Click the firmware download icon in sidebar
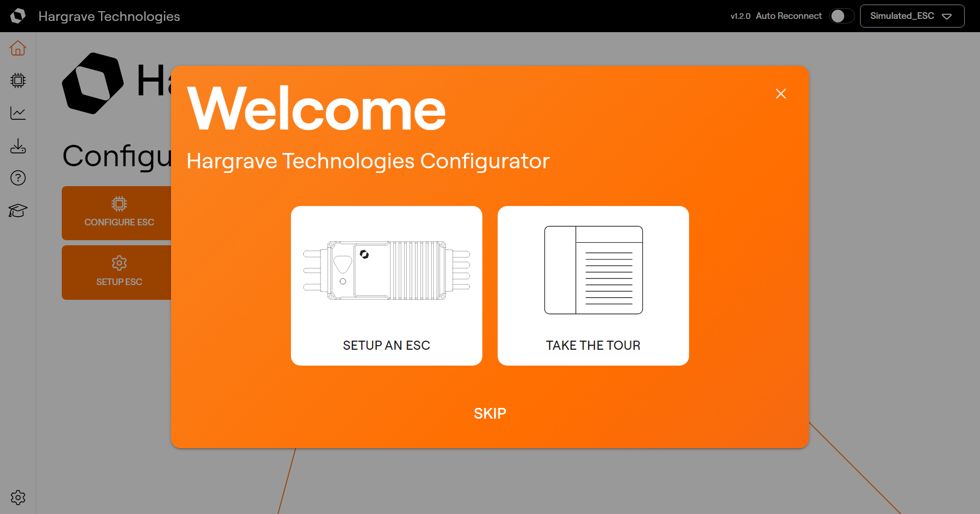The height and width of the screenshot is (514, 980). 18,146
